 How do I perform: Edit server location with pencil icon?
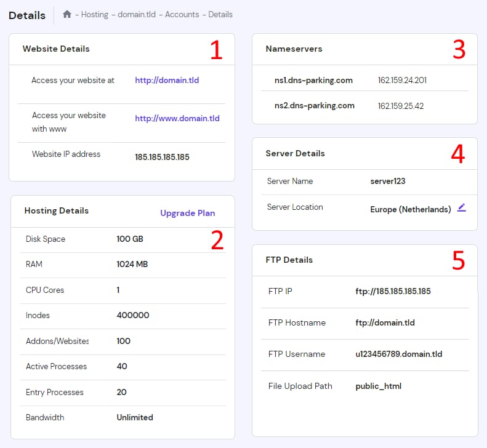click(462, 208)
